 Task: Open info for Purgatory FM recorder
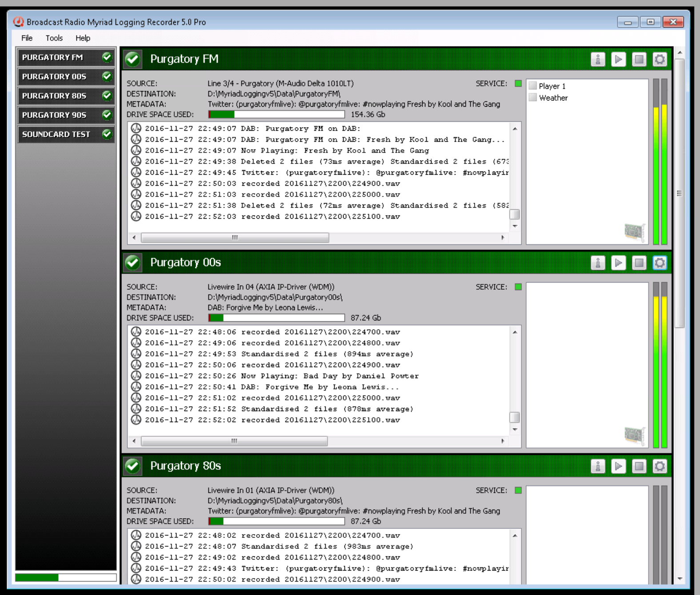click(x=598, y=59)
